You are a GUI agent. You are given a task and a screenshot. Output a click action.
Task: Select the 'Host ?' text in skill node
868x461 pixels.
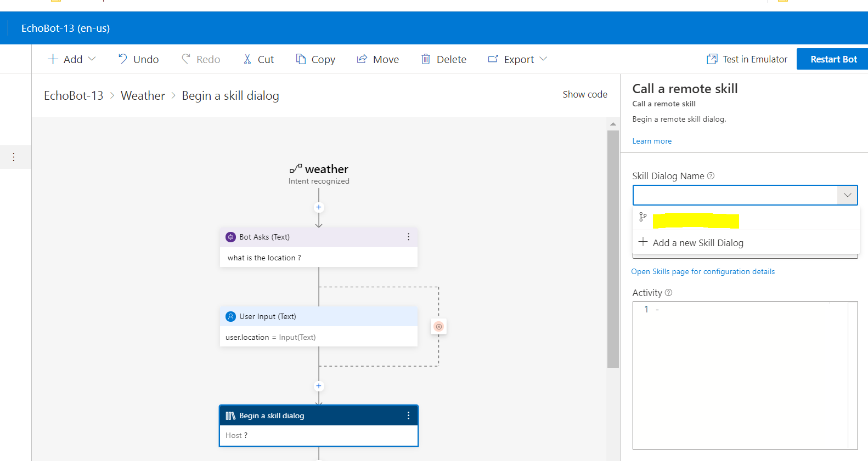[236, 435]
